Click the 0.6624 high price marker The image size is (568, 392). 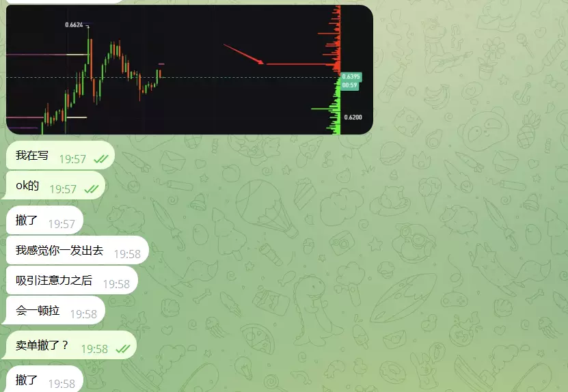(74, 25)
